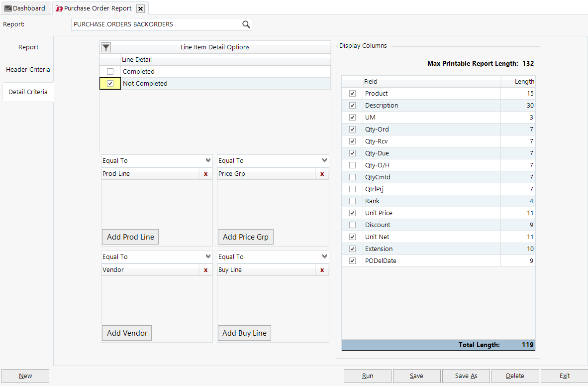Remove the Price Grp criteria with red x
588x386 pixels.
tap(322, 174)
